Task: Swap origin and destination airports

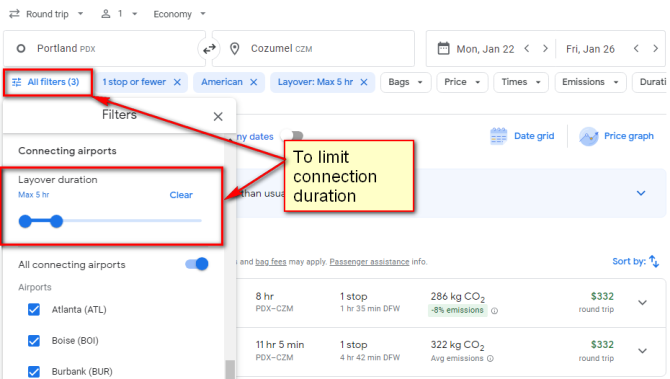Action: click(x=209, y=49)
